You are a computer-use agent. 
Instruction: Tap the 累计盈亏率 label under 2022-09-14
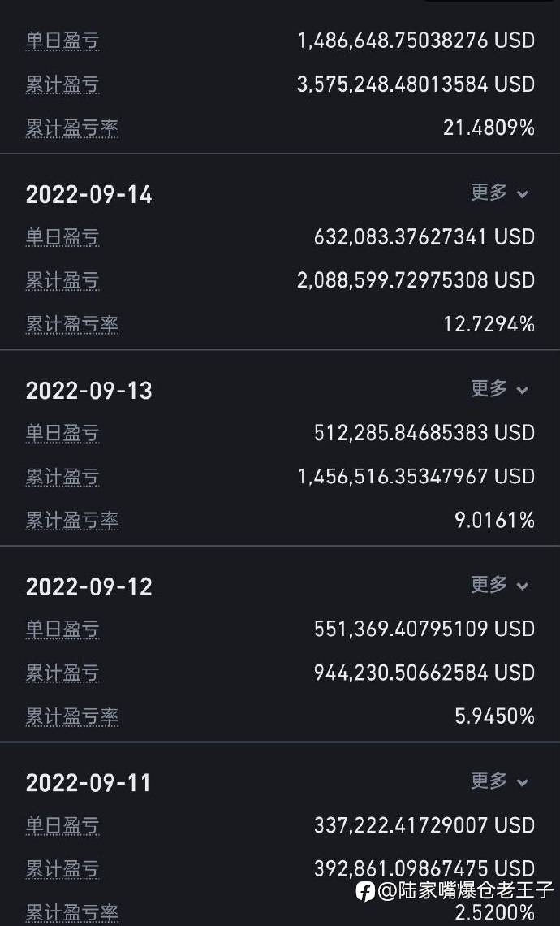72,325
